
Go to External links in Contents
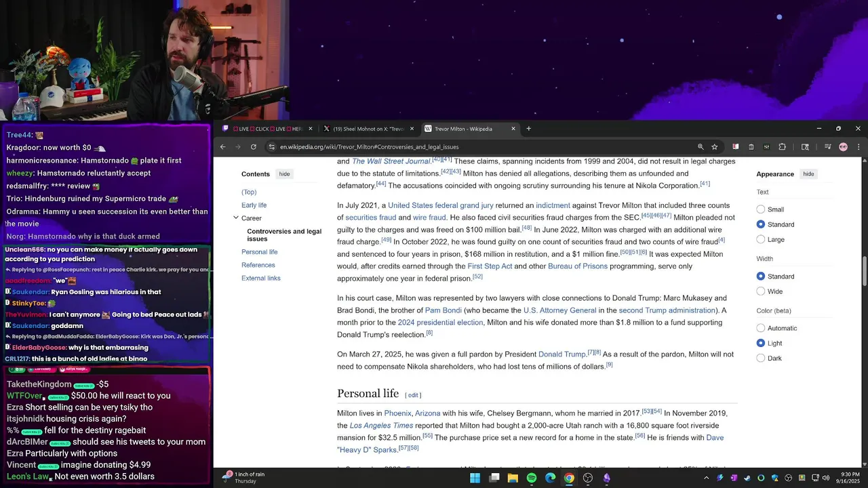point(260,278)
